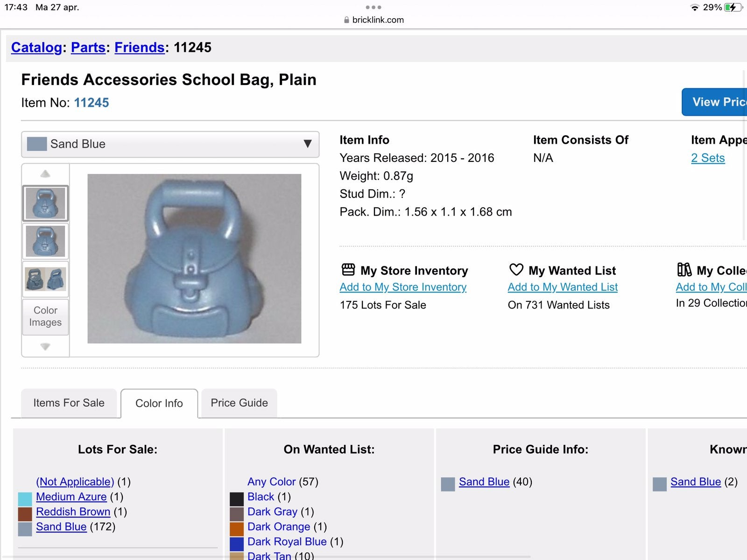This screenshot has width=747, height=560.
Task: Open Sand Blue link in Known Colors column
Action: tap(696, 482)
